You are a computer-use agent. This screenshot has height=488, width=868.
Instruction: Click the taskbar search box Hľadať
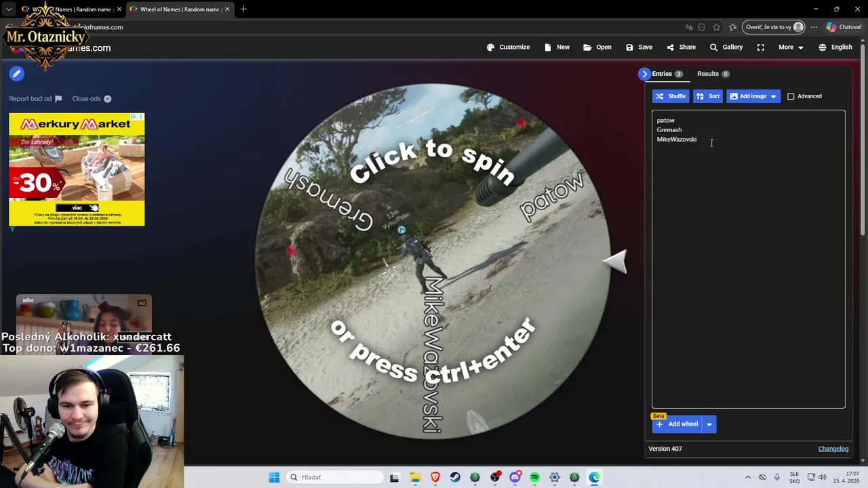click(x=335, y=477)
